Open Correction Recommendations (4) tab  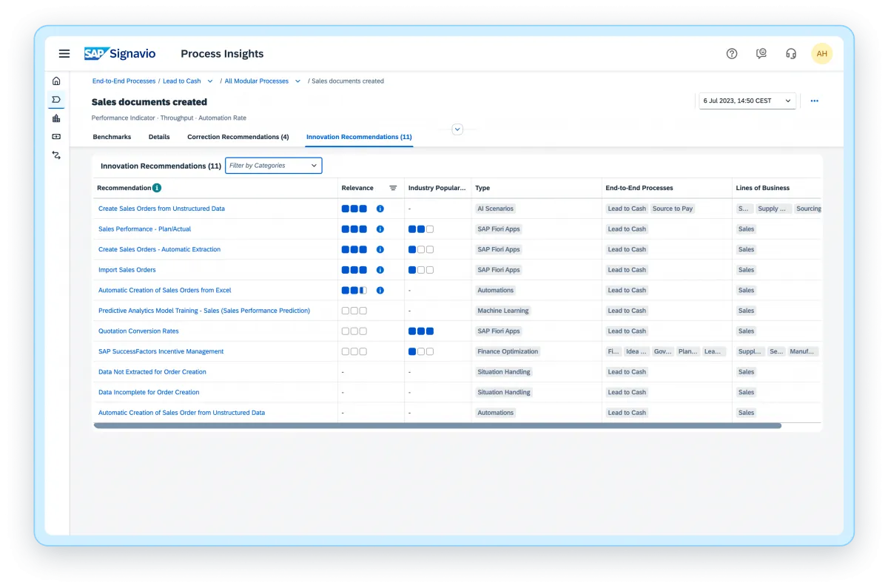click(238, 137)
